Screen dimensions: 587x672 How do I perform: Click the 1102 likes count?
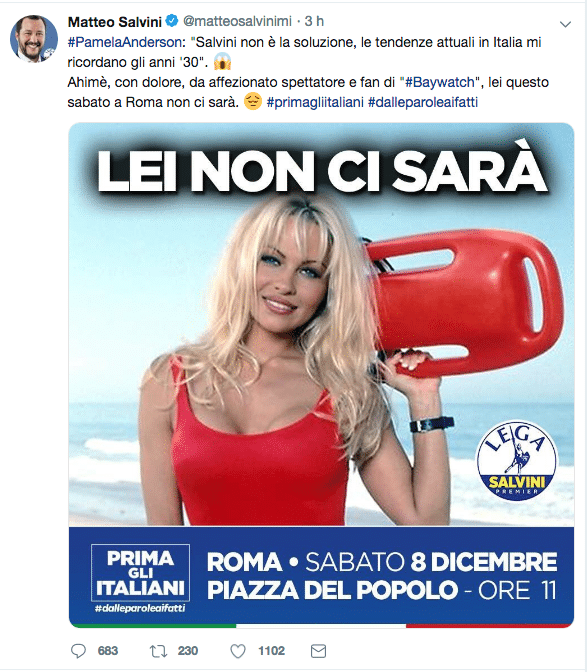[271, 651]
